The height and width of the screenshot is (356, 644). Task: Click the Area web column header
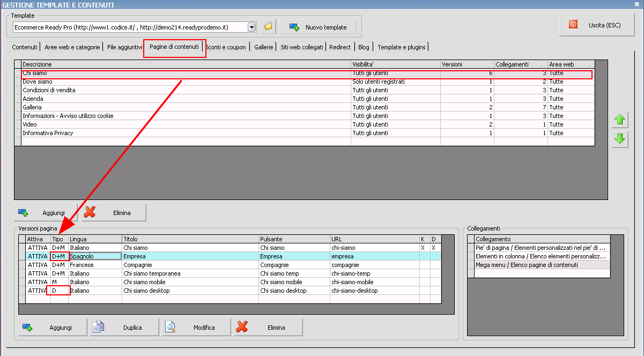pyautogui.click(x=571, y=64)
